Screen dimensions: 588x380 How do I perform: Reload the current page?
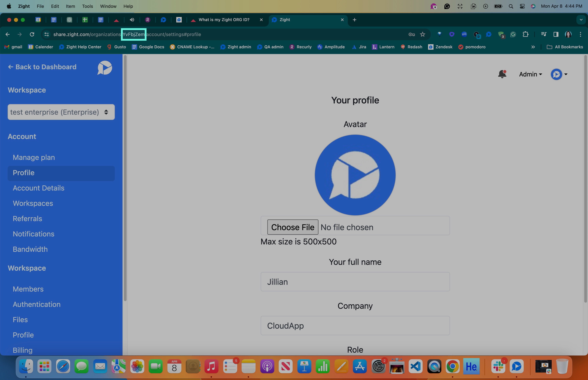coord(32,34)
